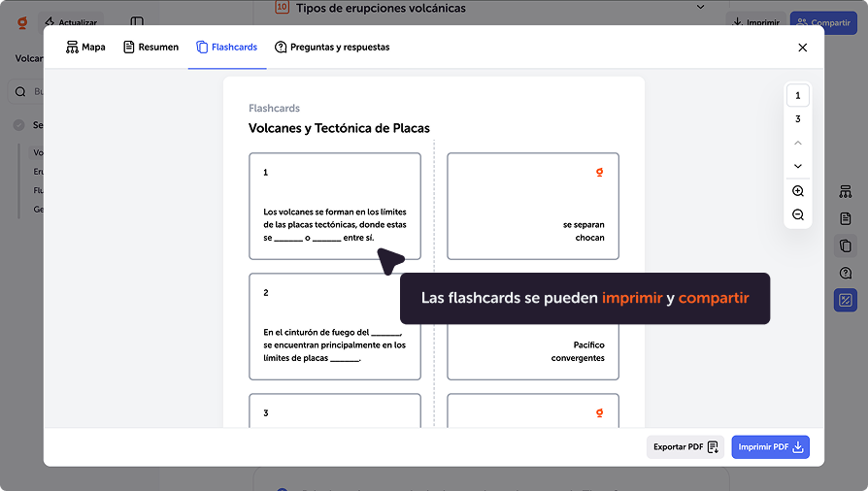Jump to page 3 in page navigator
This screenshot has width=868, height=491.
pyautogui.click(x=798, y=119)
